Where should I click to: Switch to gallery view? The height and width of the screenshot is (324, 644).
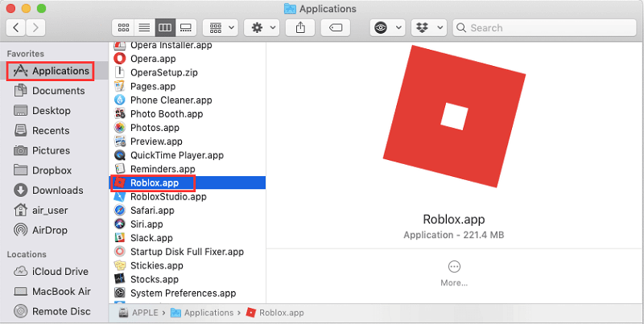(x=186, y=27)
